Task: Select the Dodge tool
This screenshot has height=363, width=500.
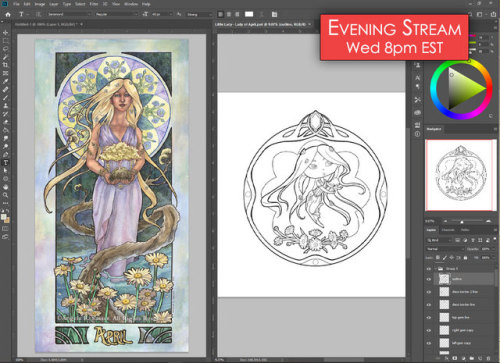Action: tap(5, 146)
